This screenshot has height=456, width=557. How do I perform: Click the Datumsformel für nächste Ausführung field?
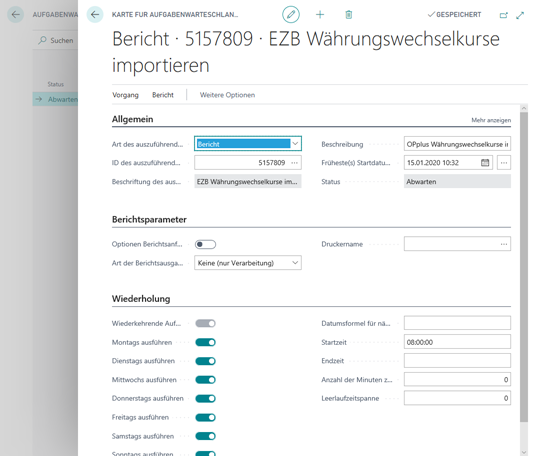(x=457, y=323)
